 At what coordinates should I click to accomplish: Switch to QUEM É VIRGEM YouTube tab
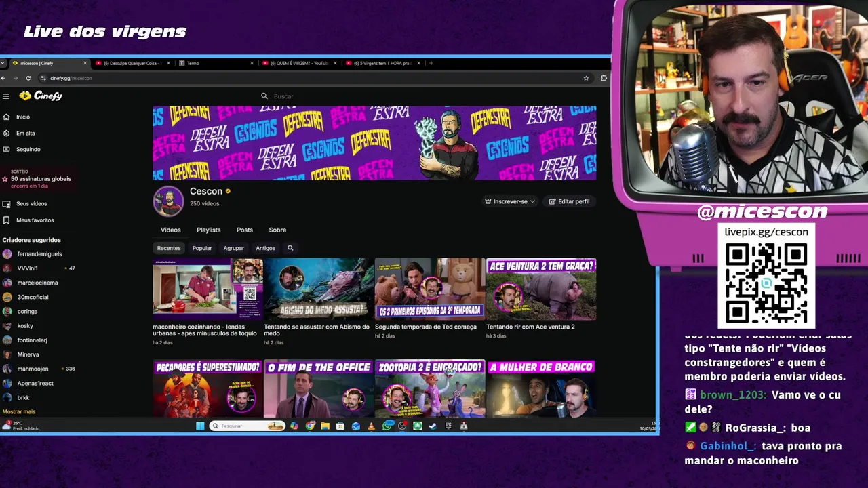pyautogui.click(x=299, y=63)
